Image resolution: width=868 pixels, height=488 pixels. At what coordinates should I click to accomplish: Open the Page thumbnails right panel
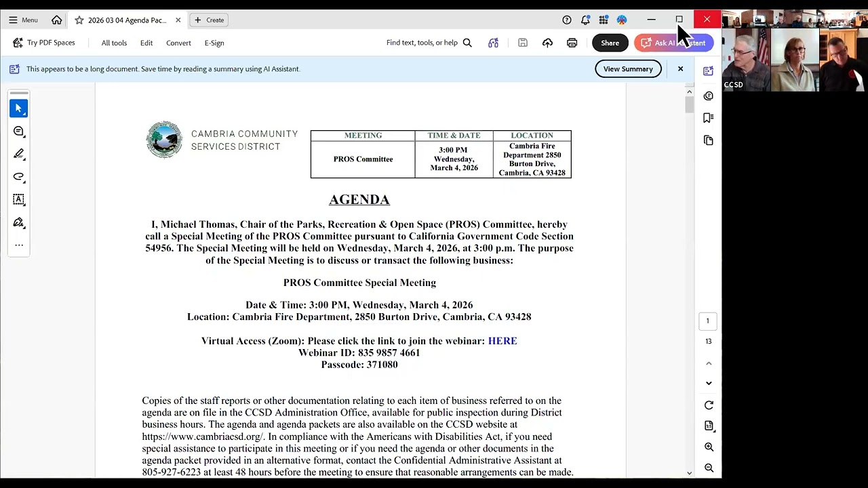709,140
